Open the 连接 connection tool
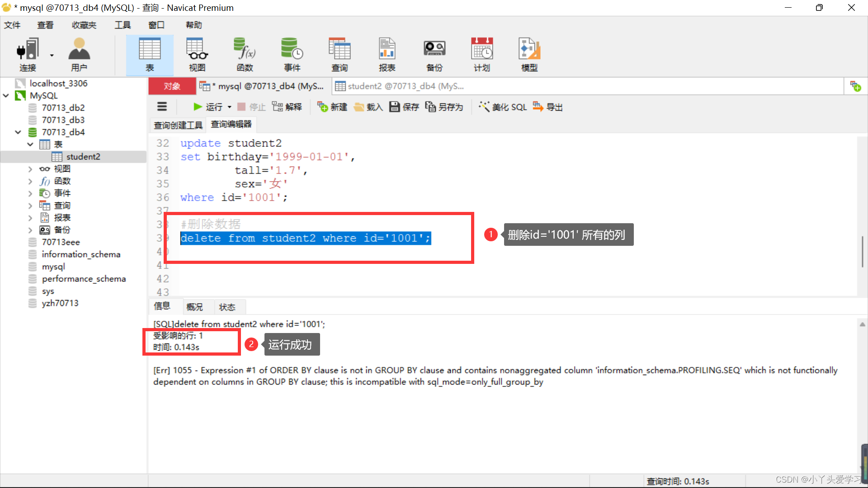This screenshot has width=868, height=488. tap(27, 55)
